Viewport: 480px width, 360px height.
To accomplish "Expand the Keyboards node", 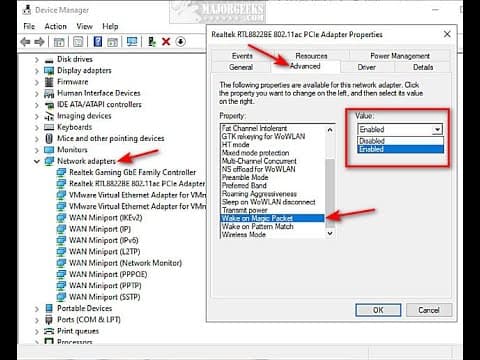I will coord(37,128).
